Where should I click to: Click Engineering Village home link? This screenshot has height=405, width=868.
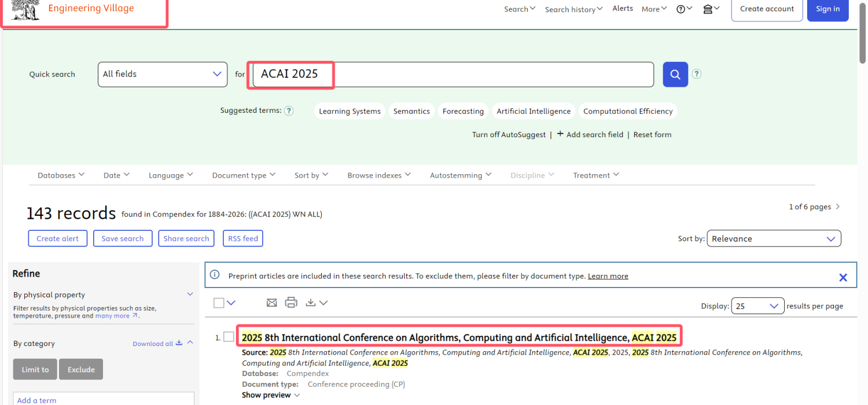click(91, 8)
